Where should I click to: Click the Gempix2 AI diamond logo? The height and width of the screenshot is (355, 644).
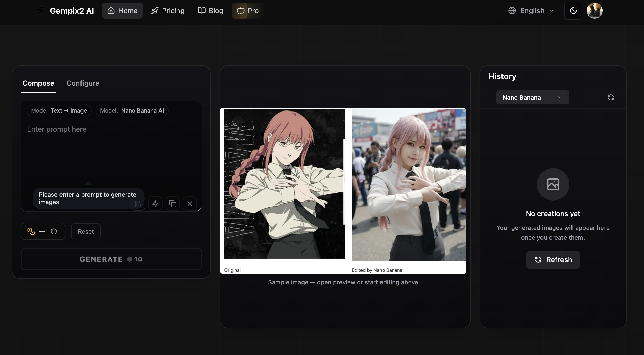pyautogui.click(x=41, y=10)
